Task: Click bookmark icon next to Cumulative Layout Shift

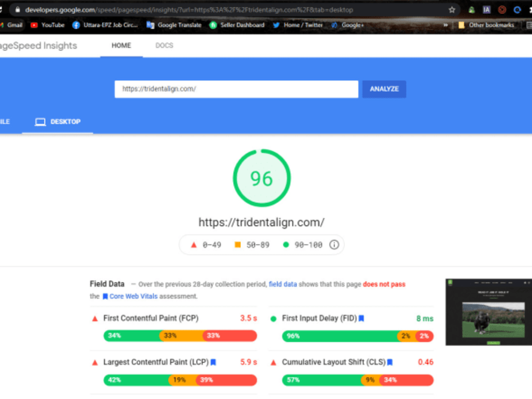Action: pyautogui.click(x=390, y=362)
